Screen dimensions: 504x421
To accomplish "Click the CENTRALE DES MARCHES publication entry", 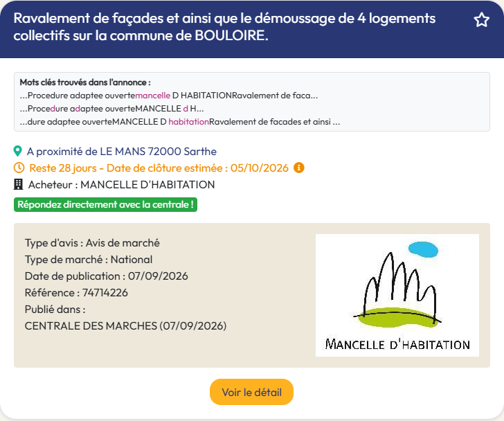I will tap(126, 326).
